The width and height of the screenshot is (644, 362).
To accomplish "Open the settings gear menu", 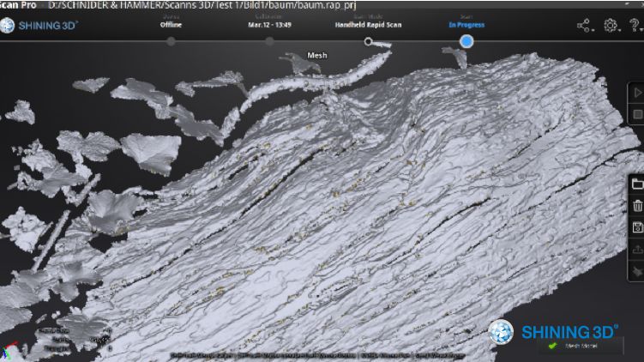I will (x=611, y=26).
